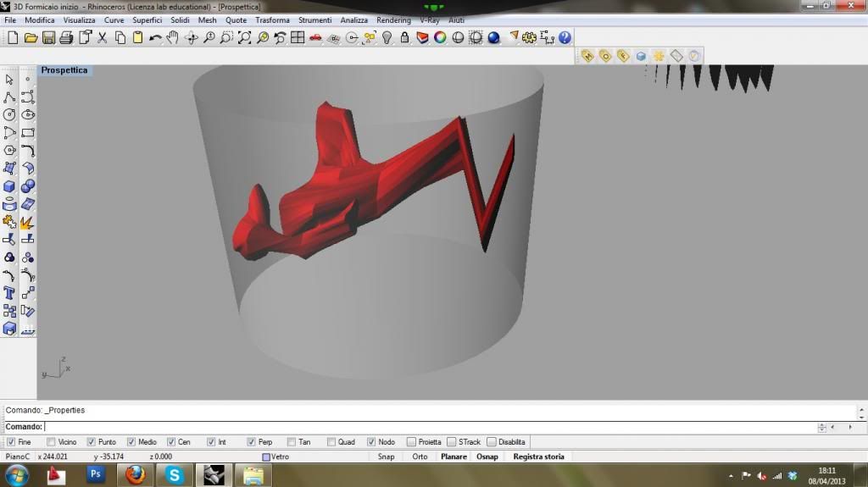Cut selection with the scissors icon
Screen dimensions: 868x487
[103, 37]
